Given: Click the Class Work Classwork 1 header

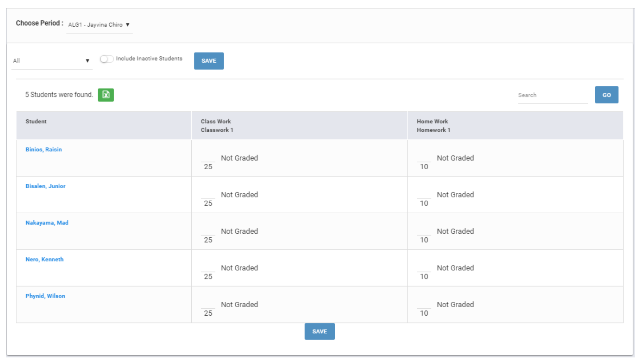Looking at the screenshot, I should point(217,126).
